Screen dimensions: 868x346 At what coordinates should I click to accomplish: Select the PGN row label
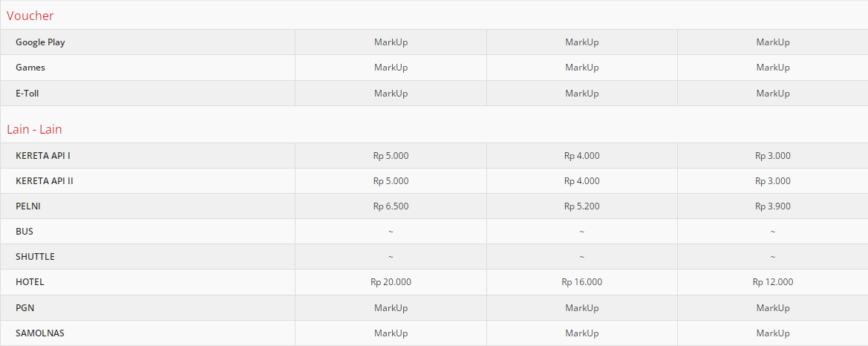click(25, 307)
